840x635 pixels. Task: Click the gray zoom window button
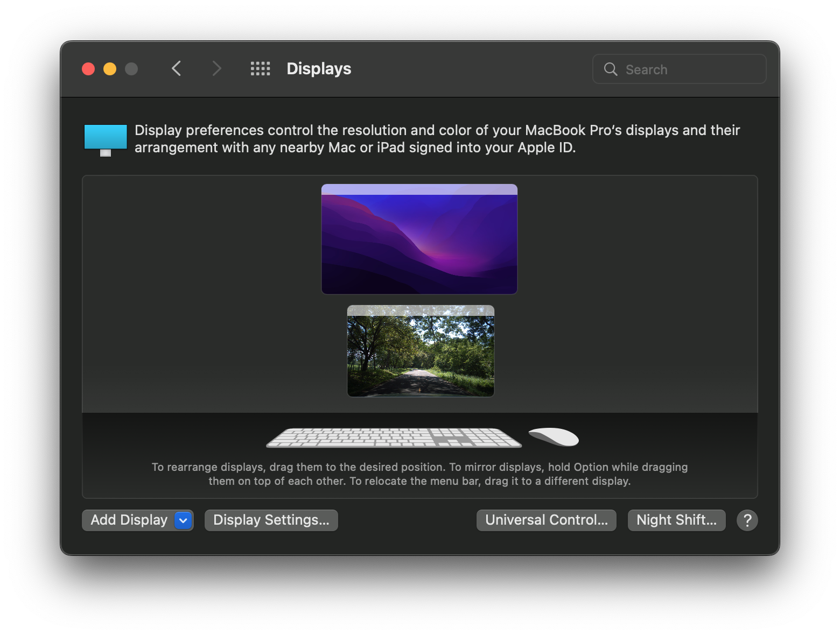pyautogui.click(x=131, y=69)
